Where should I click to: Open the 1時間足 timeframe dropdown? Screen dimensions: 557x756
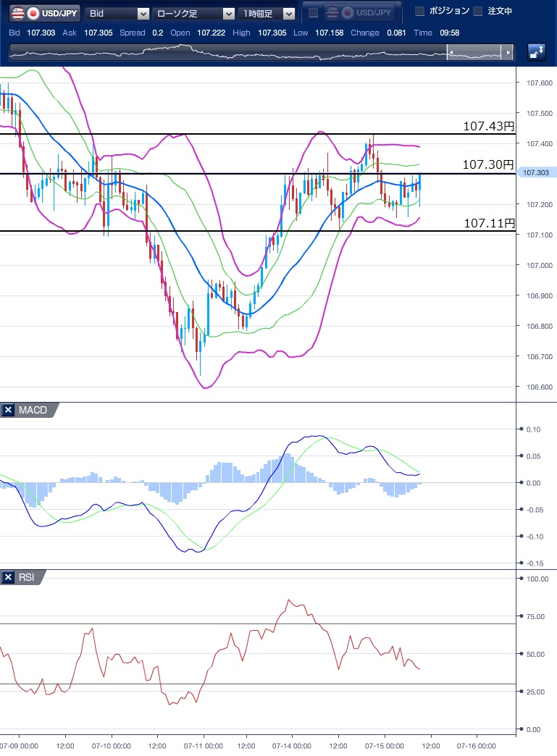(268, 13)
